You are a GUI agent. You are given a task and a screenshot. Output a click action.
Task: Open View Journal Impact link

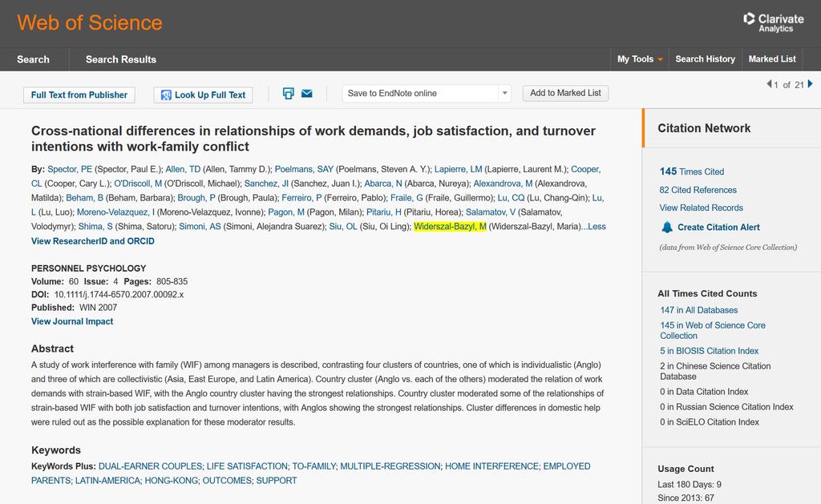[72, 321]
